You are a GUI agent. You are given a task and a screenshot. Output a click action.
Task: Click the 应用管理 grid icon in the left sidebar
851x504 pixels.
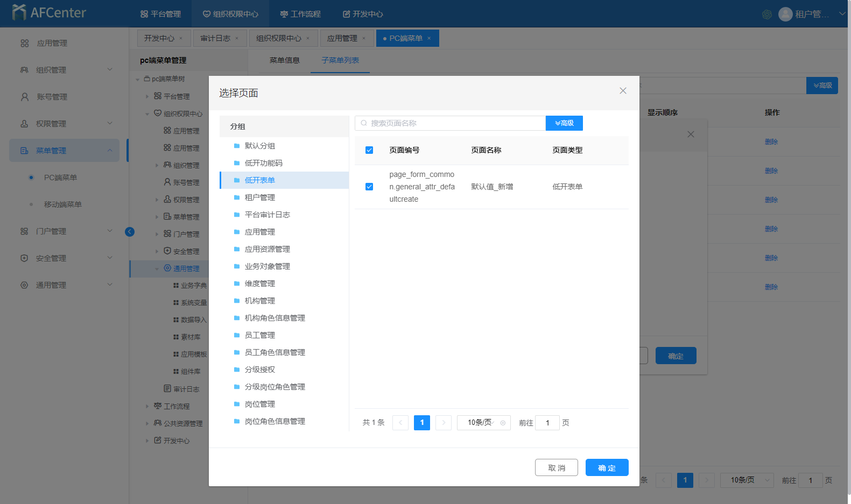(x=25, y=43)
